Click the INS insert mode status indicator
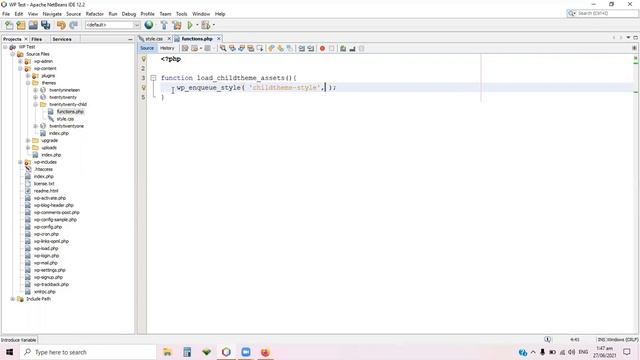 coord(602,340)
